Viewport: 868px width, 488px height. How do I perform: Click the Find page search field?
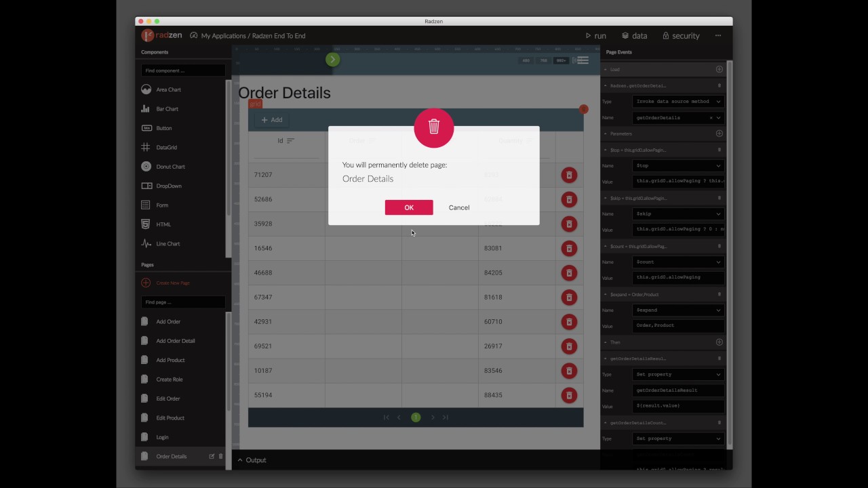pos(183,302)
